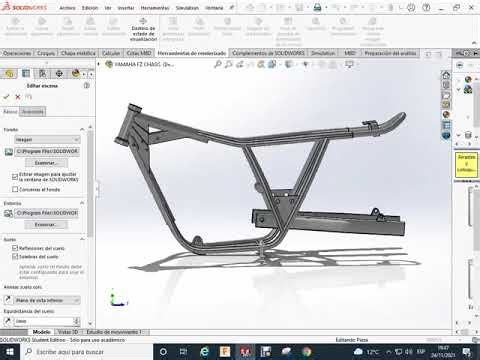Viewport: 480px width, 360px height.
Task: Open the ConfigurationManager tab icon
Action: pos(43,73)
